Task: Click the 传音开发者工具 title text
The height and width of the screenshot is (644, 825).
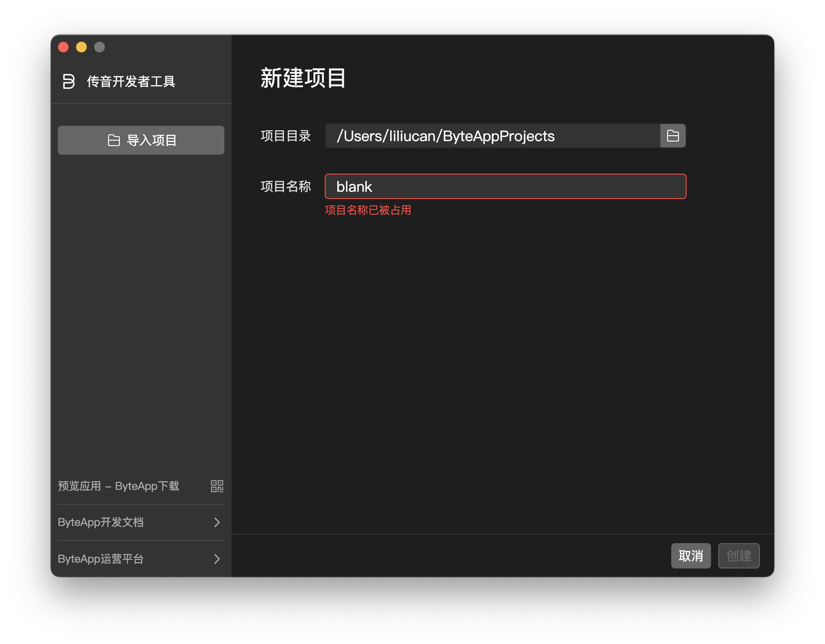Action: (131, 81)
